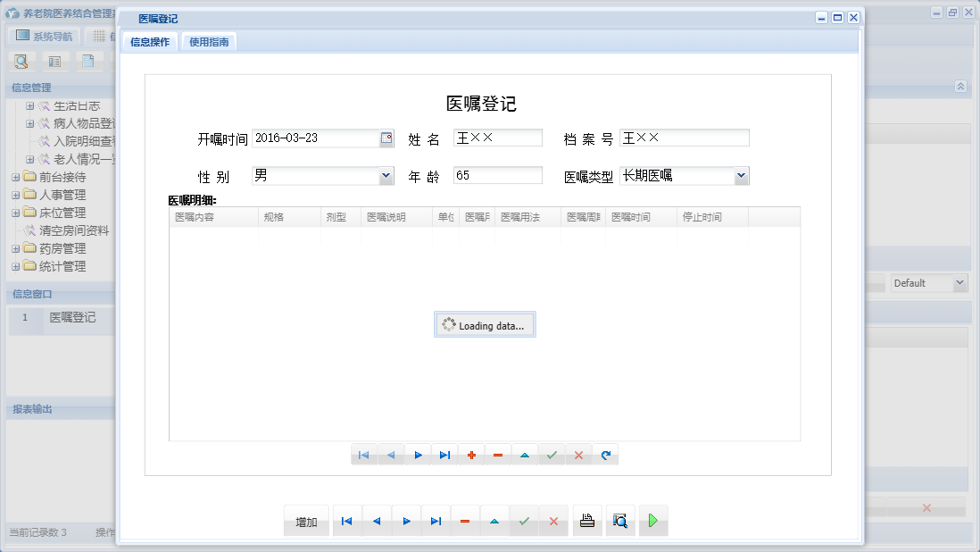Select 清空房间资料 tree item
This screenshot has width=980, height=552.
tap(74, 230)
